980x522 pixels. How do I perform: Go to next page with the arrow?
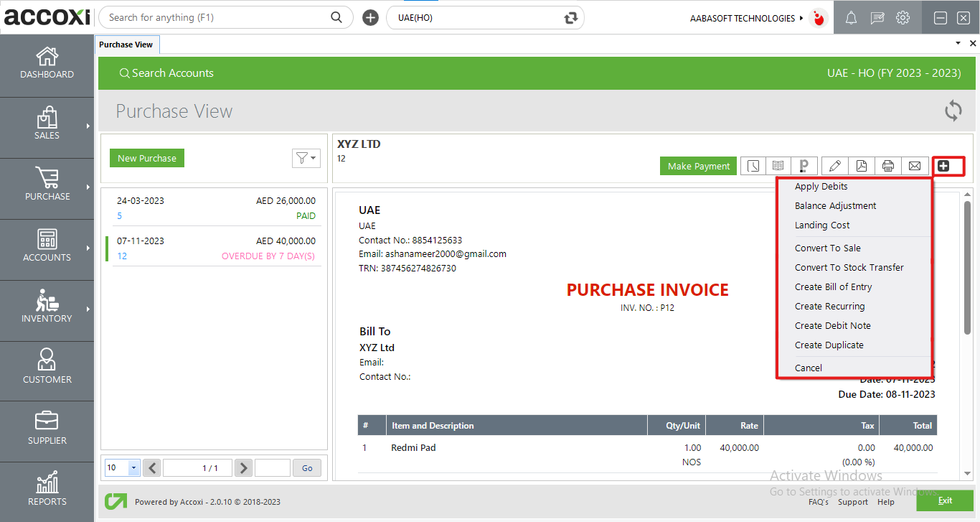243,467
